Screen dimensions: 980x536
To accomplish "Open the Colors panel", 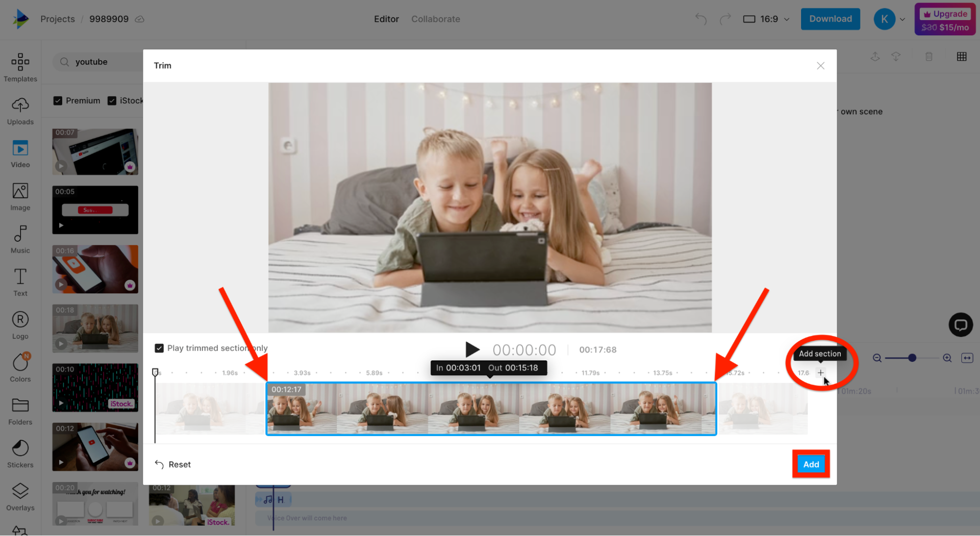I will tap(20, 366).
